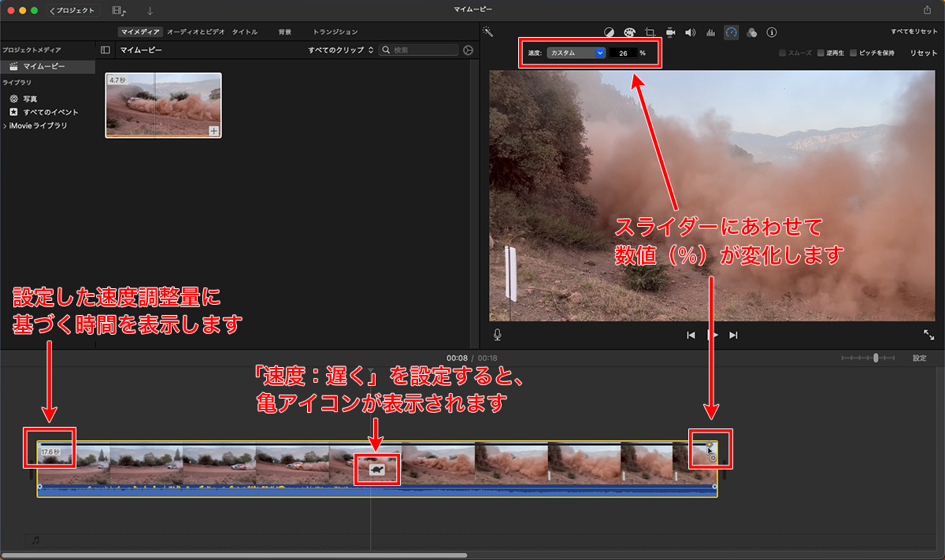Show clip information icon
This screenshot has width=945, height=560.
772,32
